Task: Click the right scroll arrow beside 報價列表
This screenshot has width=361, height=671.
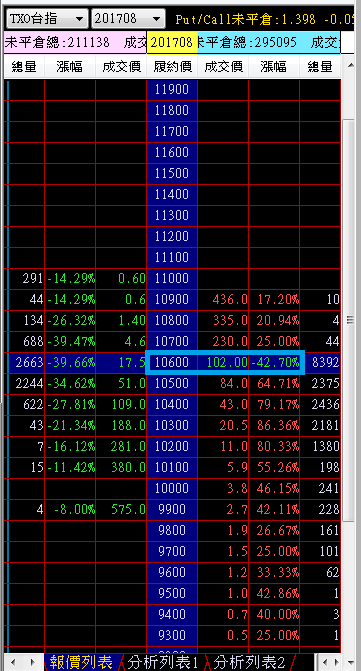Action: click(32, 662)
